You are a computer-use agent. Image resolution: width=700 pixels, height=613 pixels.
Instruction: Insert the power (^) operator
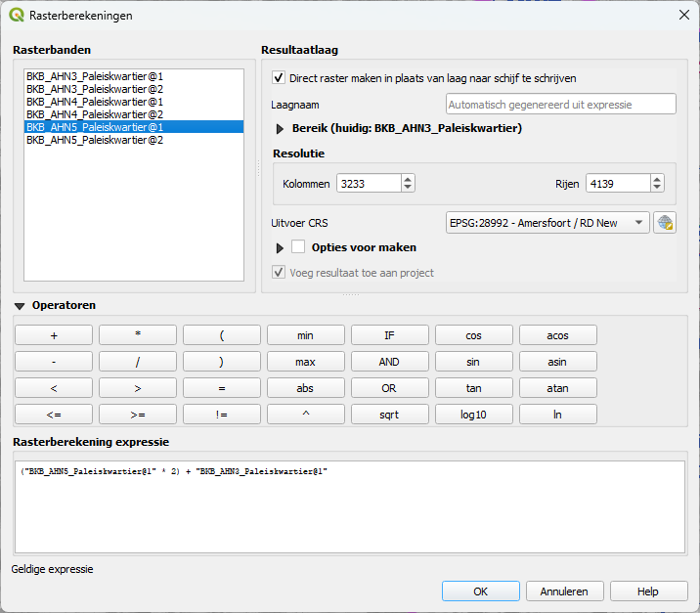[x=305, y=415]
